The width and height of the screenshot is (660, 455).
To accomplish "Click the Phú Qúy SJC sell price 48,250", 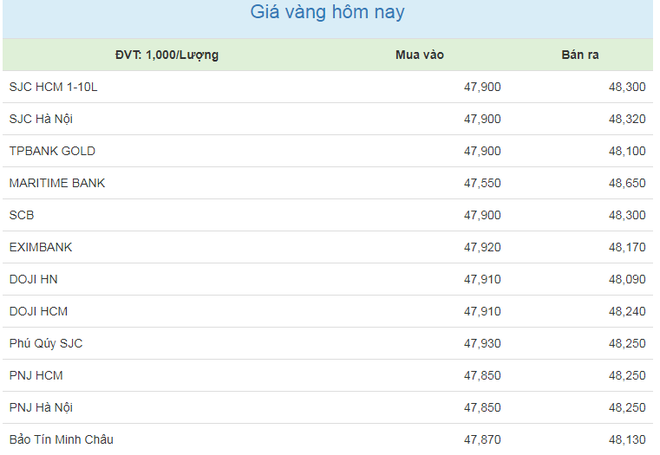I will tap(627, 343).
